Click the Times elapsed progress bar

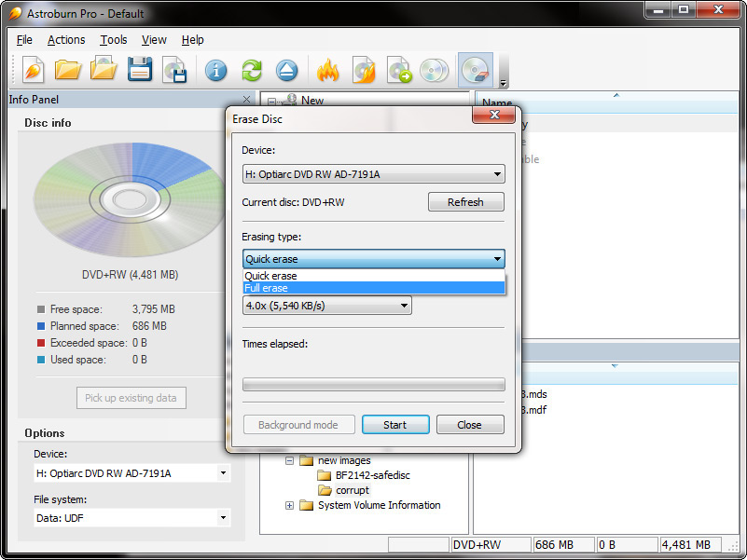pyautogui.click(x=372, y=384)
